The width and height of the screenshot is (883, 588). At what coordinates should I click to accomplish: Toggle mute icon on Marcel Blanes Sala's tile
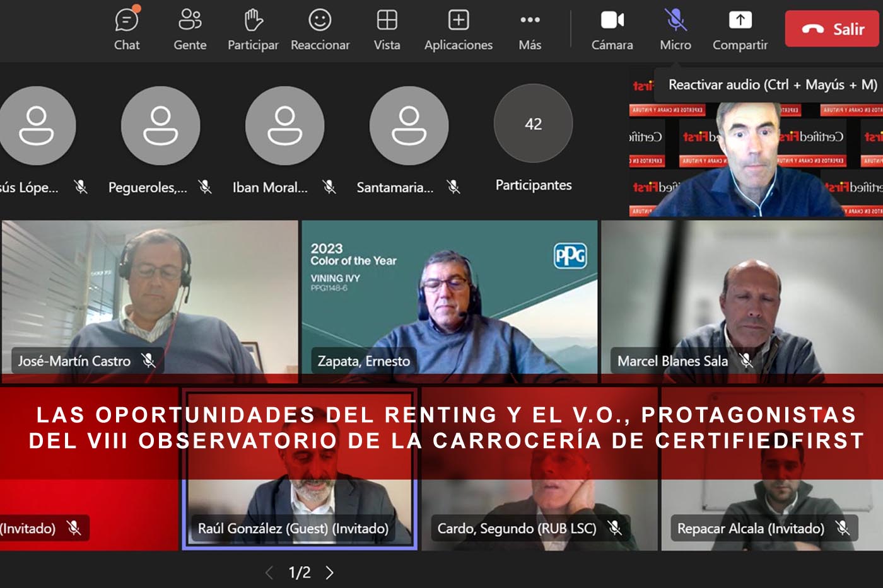click(747, 361)
